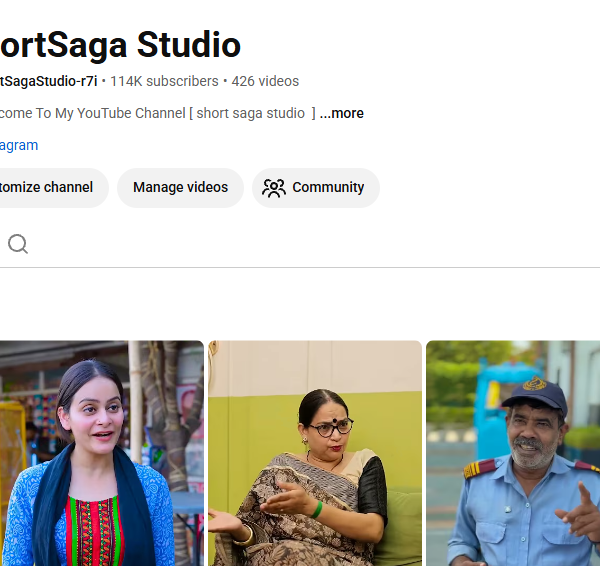Open the Instagram link

pos(19,145)
